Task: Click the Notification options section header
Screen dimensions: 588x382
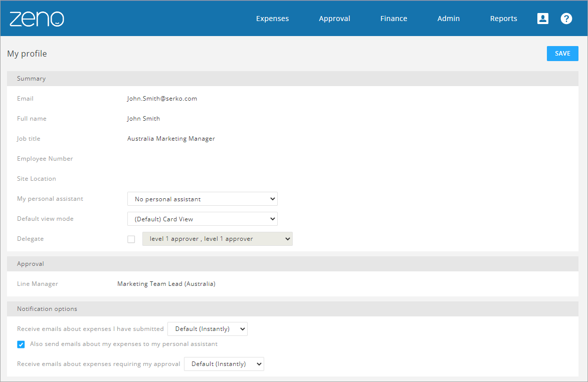Action: pyautogui.click(x=293, y=309)
